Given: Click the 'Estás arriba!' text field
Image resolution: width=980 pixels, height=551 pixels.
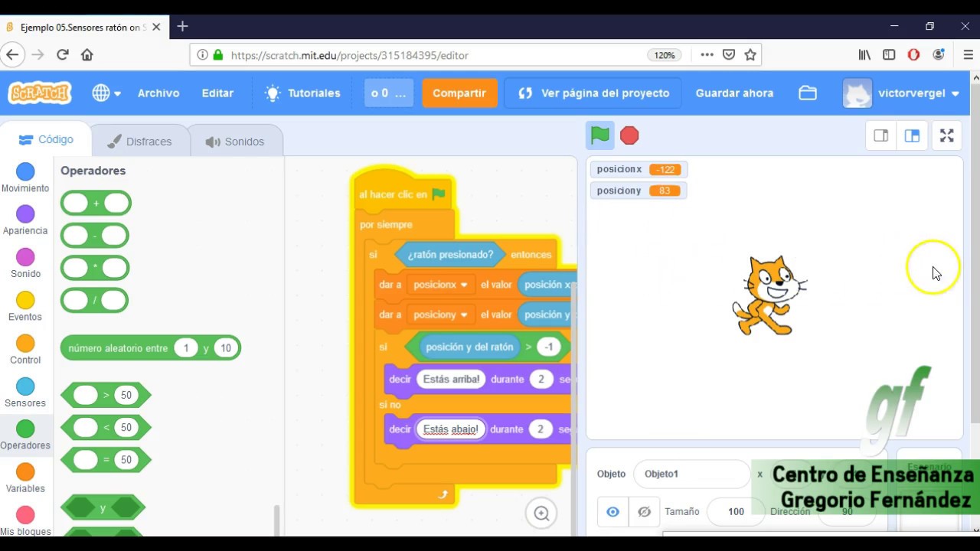Looking at the screenshot, I should point(451,379).
